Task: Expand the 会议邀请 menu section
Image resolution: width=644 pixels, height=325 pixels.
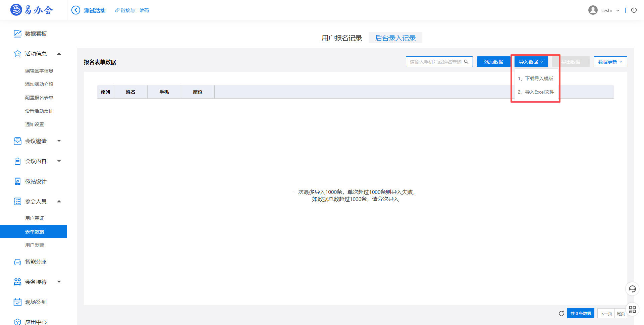Action: click(x=59, y=141)
